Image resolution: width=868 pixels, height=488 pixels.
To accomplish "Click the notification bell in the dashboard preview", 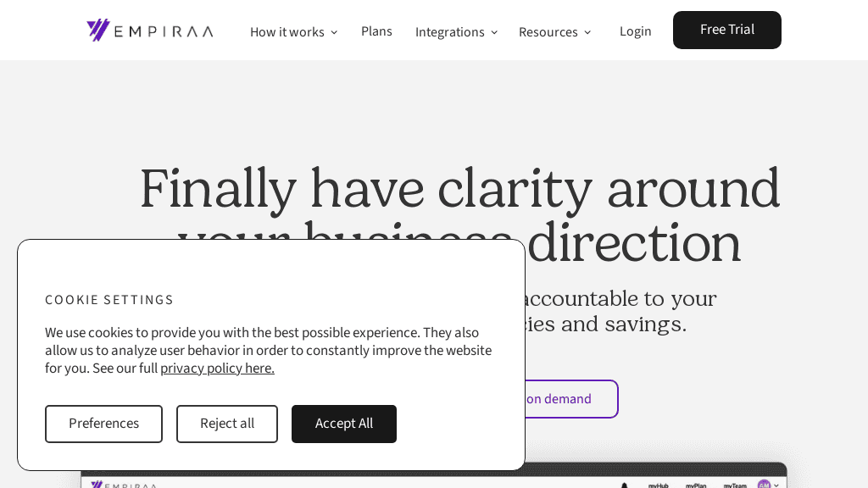I will coord(625,485).
